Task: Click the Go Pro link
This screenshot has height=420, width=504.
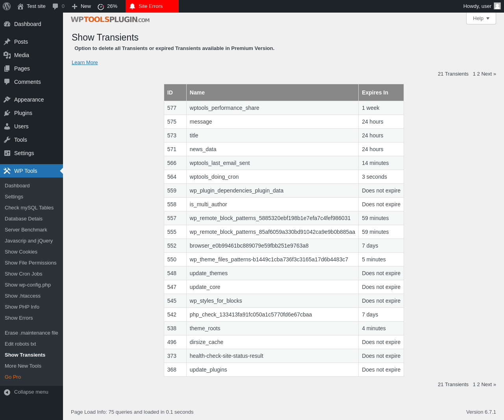Action: pyautogui.click(x=13, y=377)
